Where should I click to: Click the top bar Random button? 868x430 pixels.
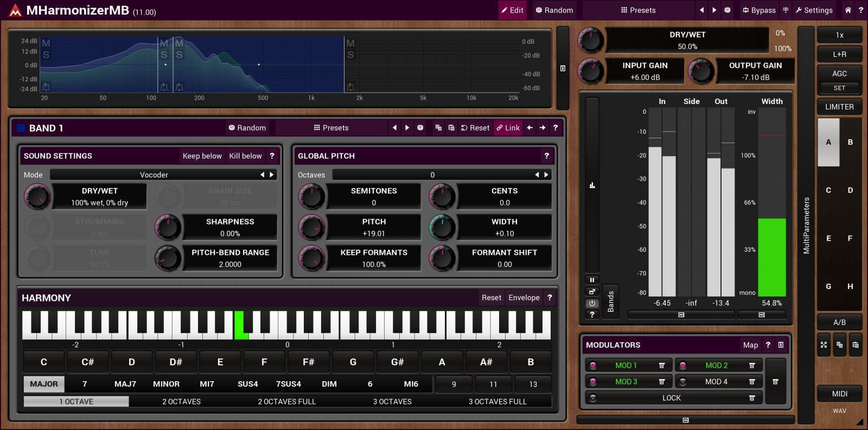click(x=554, y=10)
